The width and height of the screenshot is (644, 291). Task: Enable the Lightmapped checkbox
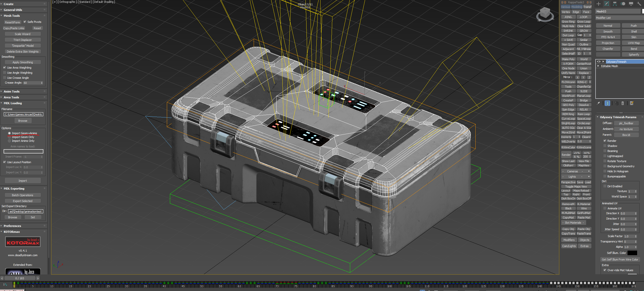pos(605,156)
